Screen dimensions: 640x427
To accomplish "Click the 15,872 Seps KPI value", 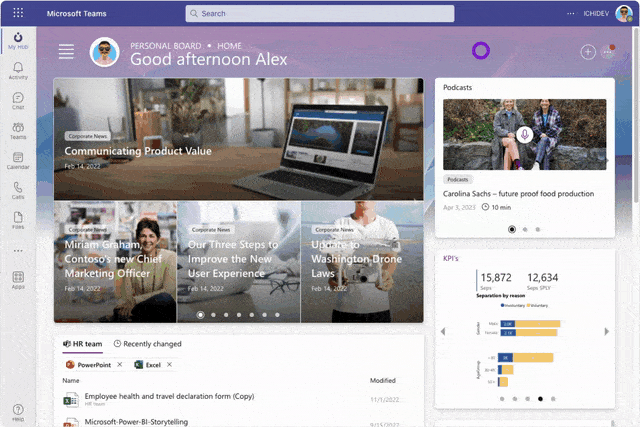I will pos(496,278).
